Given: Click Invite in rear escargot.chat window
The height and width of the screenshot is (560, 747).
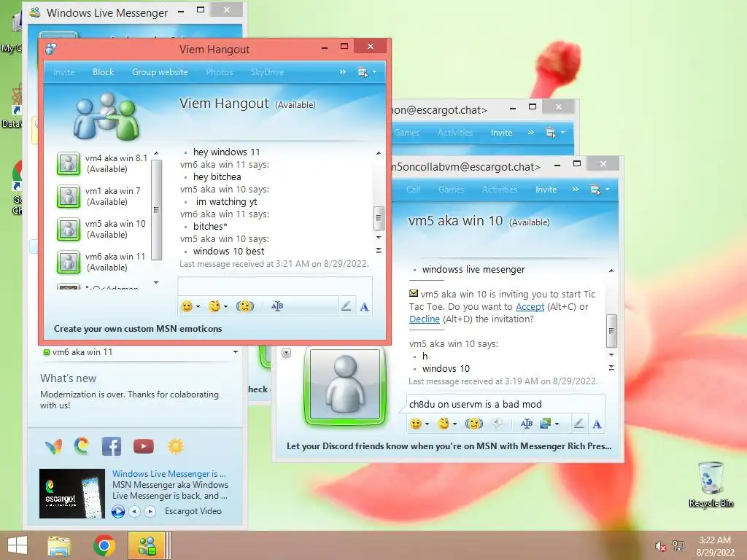Looking at the screenshot, I should click(x=501, y=133).
